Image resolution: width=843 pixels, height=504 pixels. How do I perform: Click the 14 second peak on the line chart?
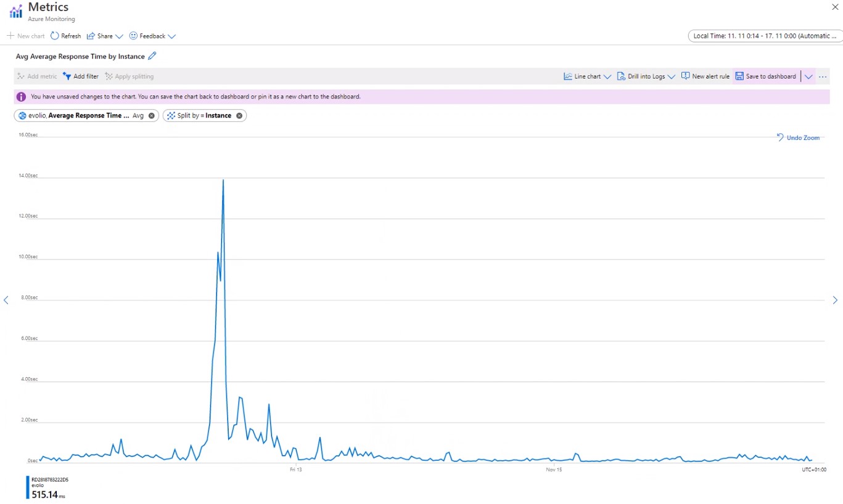223,180
